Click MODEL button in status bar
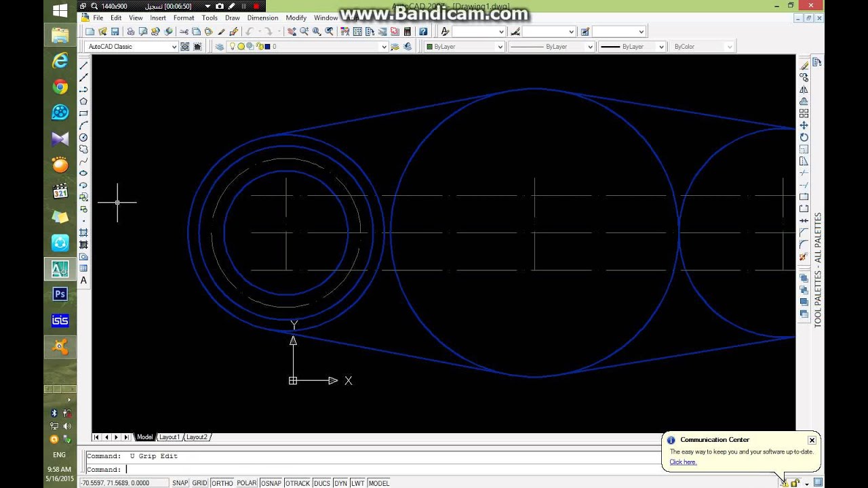This screenshot has height=488, width=868. (378, 483)
